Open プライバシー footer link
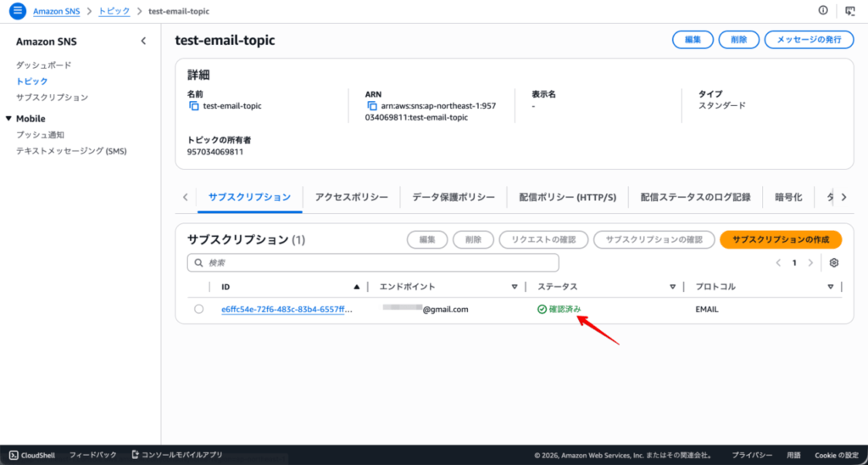The width and height of the screenshot is (868, 465). click(753, 456)
